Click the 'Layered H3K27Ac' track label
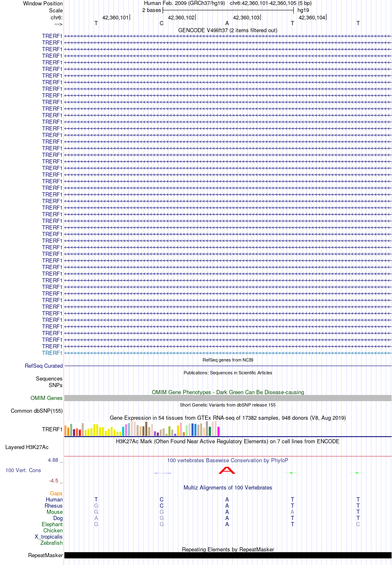392x565 pixels. click(27, 447)
